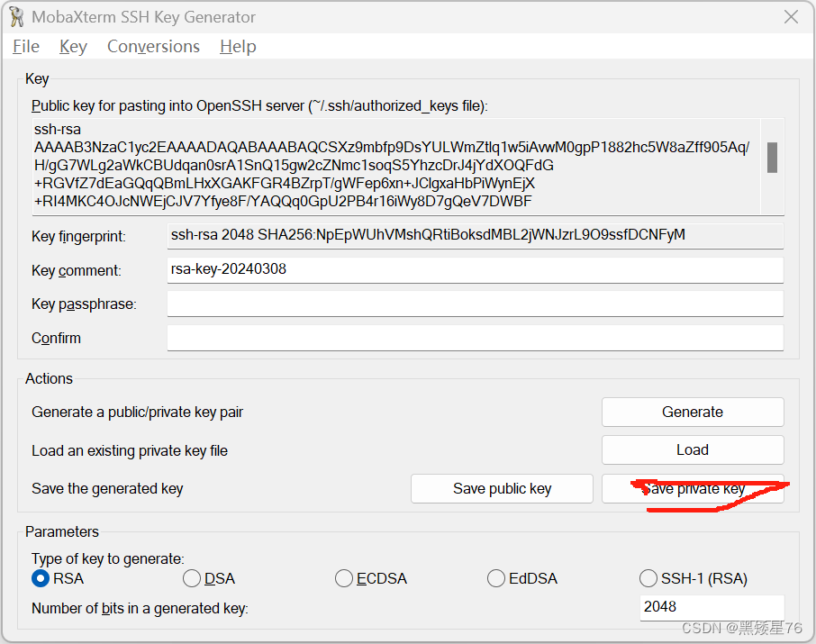Click the Key comment input field
816x644 pixels.
pyautogui.click(x=476, y=269)
